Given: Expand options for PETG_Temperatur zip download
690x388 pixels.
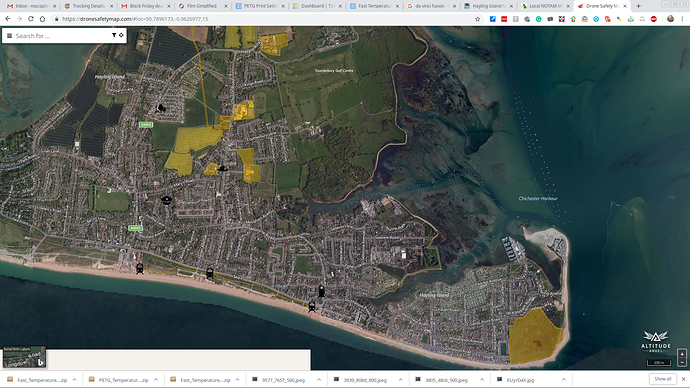Looking at the screenshot, I should point(156,380).
